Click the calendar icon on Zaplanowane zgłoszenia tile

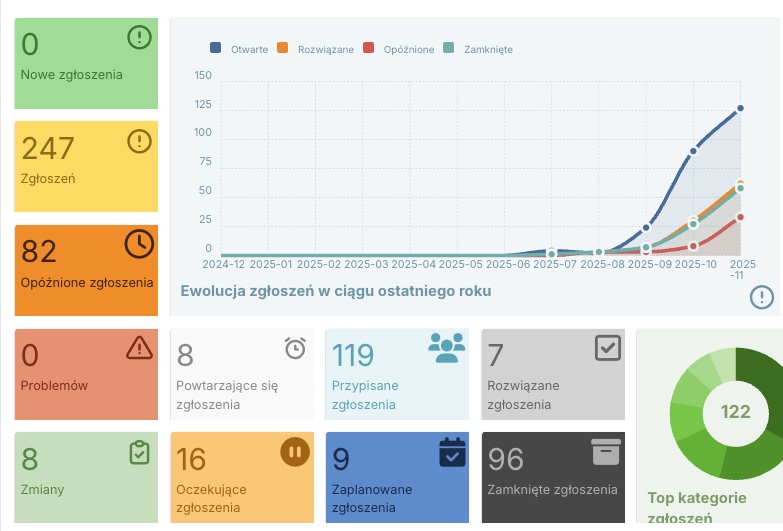[x=452, y=452]
